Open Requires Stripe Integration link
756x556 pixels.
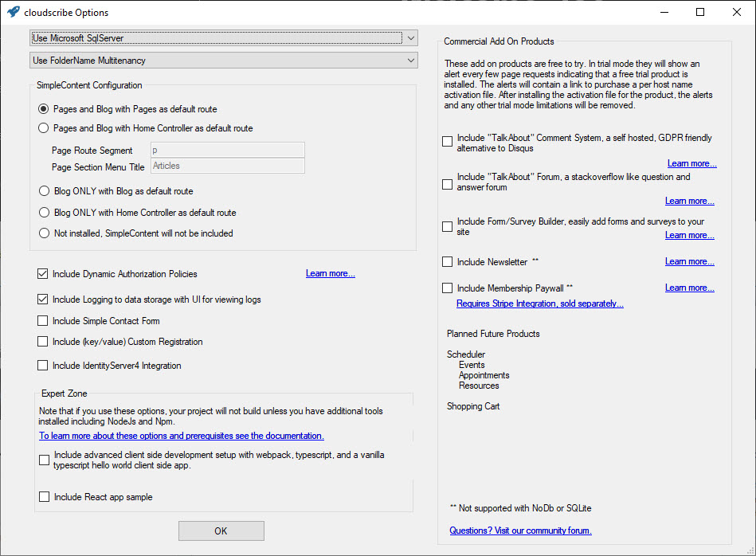pos(540,303)
